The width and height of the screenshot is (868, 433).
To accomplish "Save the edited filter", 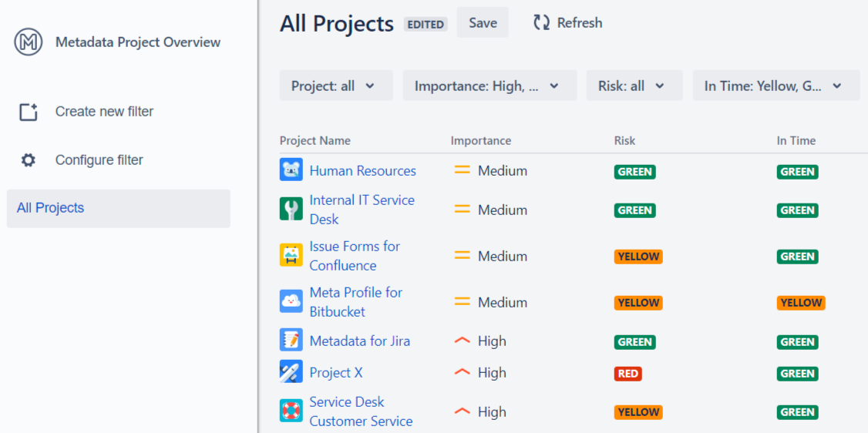I will 483,22.
